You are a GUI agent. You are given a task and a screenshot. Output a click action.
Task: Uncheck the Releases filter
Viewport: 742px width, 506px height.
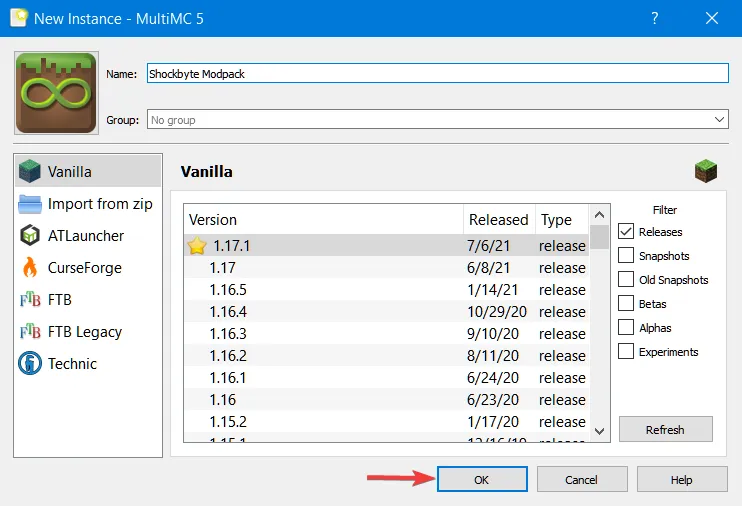click(x=626, y=231)
